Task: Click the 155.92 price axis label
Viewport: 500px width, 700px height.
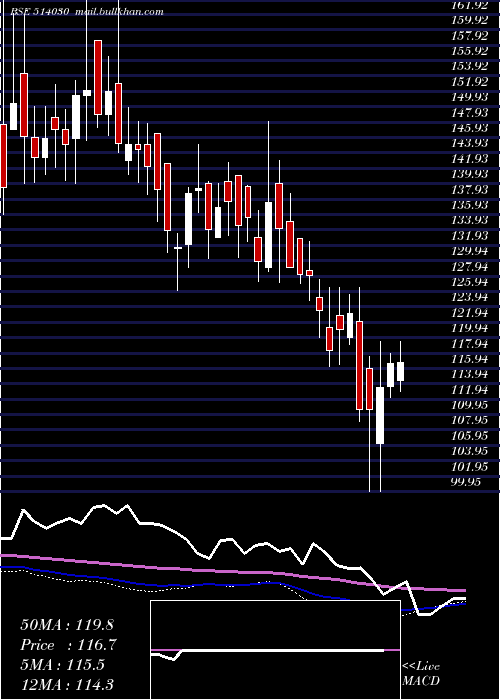Action: [x=469, y=51]
